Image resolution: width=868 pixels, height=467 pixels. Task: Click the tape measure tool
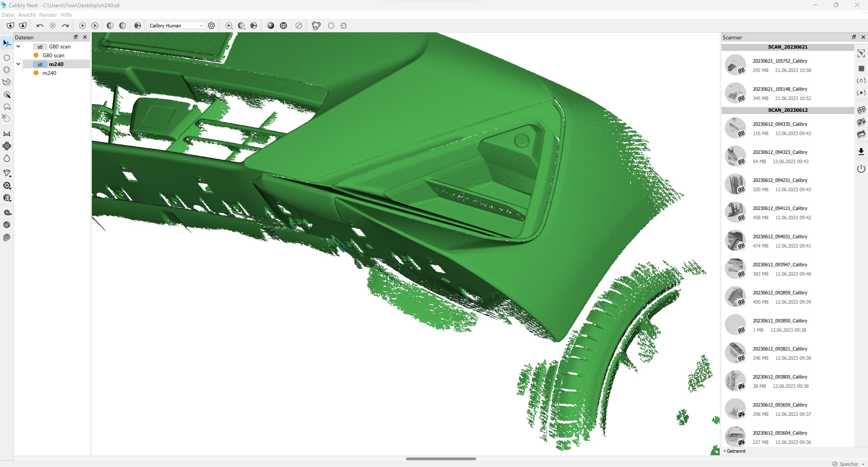click(x=7, y=213)
